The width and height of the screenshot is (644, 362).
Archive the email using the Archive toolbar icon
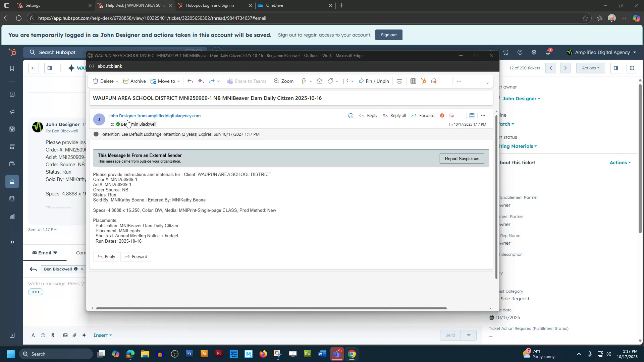134,81
